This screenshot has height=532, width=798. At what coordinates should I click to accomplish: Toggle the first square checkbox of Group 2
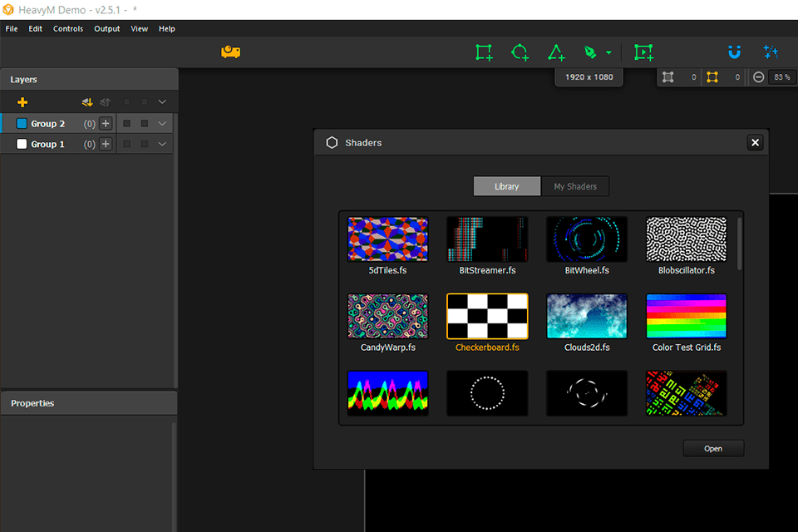click(127, 123)
